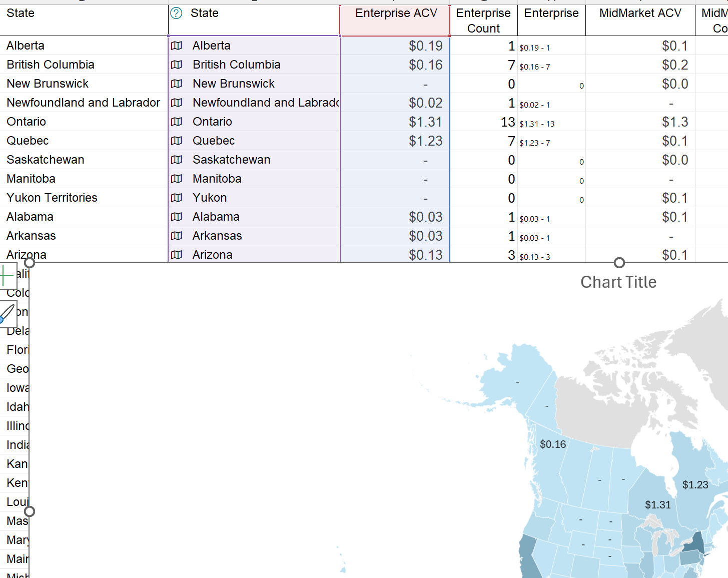This screenshot has height=578, width=728.
Task: Click the Geography map icon beside Yukon
Action: tap(176, 198)
